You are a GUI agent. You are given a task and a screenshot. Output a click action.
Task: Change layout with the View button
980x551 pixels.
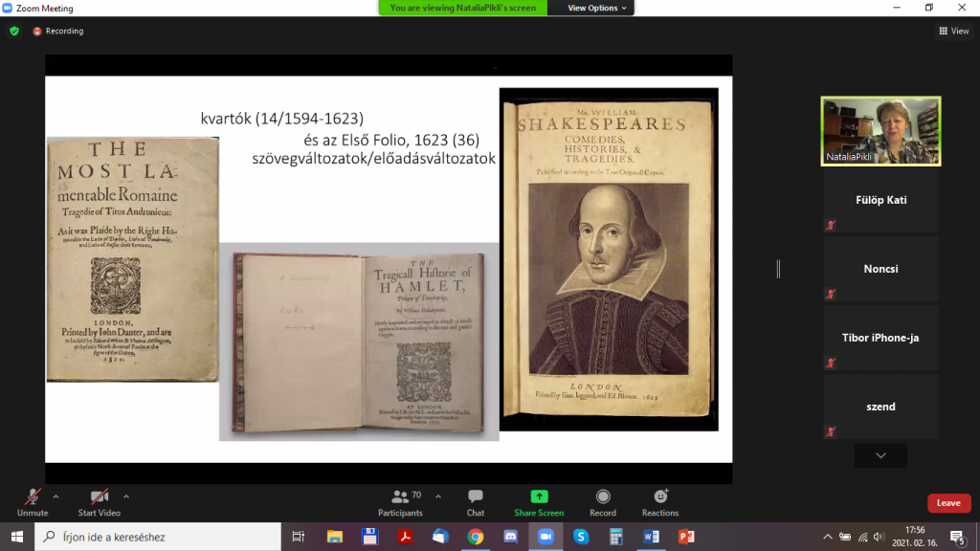coord(954,31)
